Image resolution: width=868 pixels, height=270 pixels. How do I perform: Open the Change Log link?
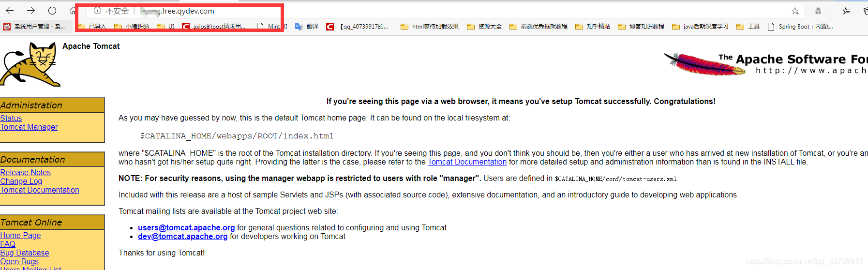click(x=21, y=181)
